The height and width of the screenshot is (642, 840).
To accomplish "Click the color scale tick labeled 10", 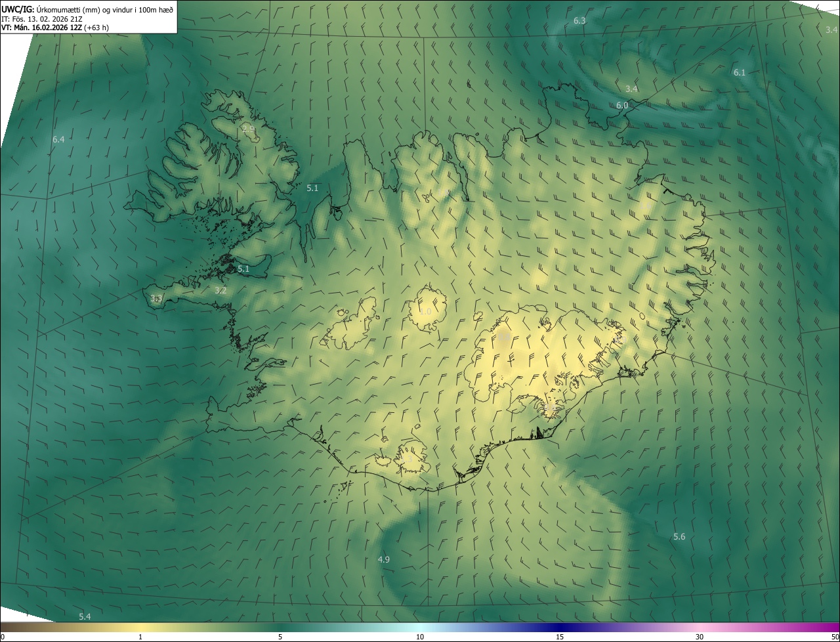I will coord(420,637).
